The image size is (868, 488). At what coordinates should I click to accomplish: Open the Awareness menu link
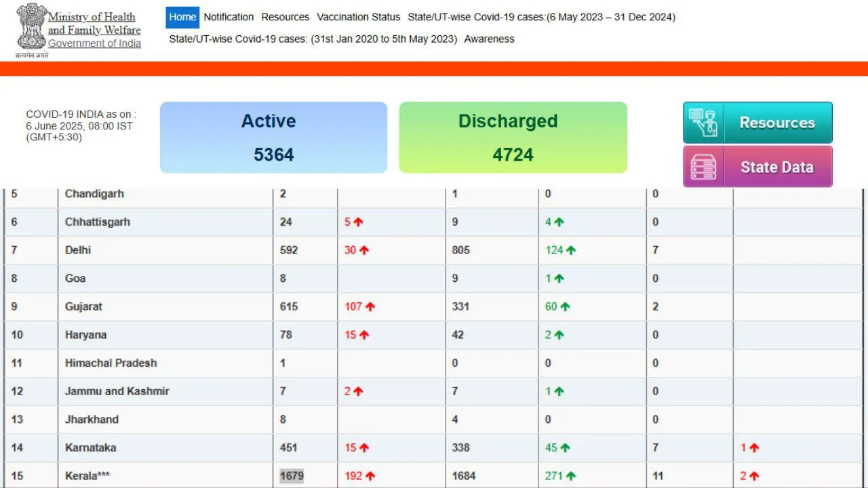point(489,39)
